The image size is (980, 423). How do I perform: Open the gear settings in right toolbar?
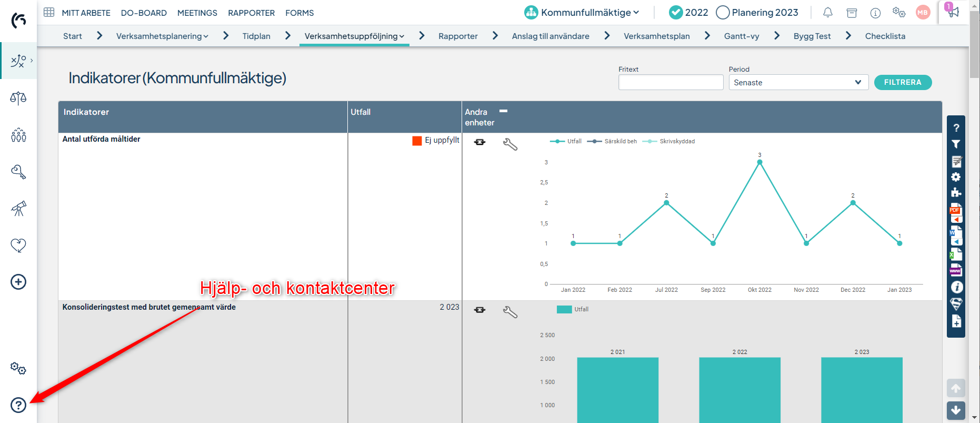click(956, 177)
